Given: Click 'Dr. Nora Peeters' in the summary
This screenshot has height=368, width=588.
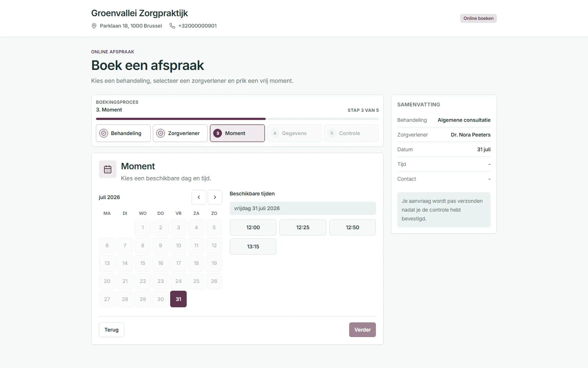Looking at the screenshot, I should (471, 135).
